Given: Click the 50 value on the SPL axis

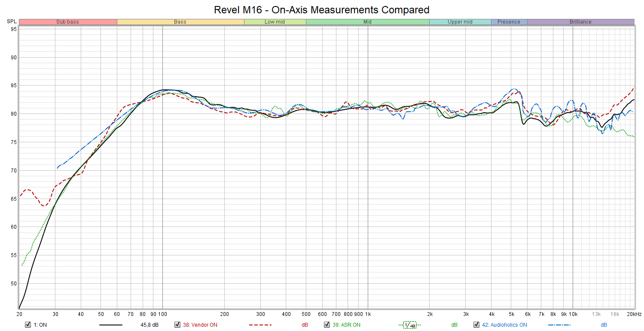Looking at the screenshot, I should coord(14,283).
